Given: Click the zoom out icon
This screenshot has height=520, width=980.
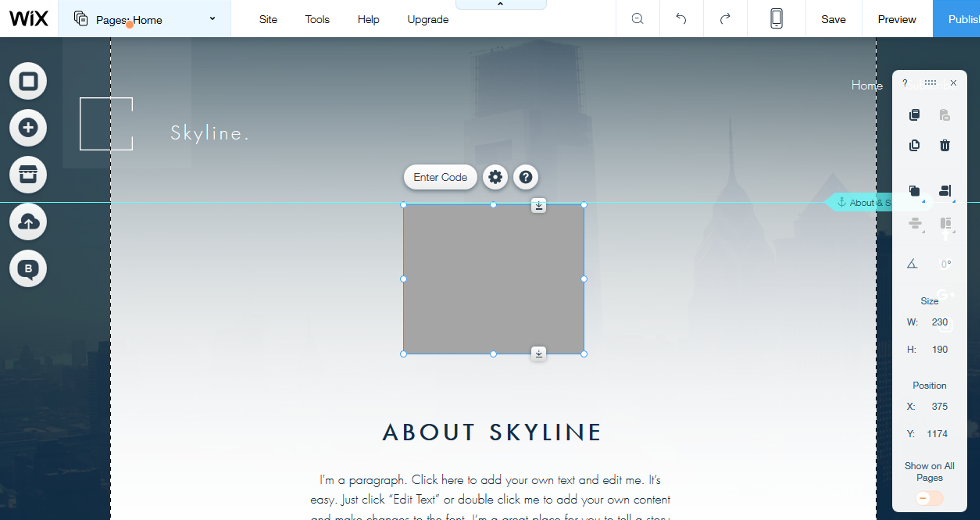Looking at the screenshot, I should click(x=638, y=19).
